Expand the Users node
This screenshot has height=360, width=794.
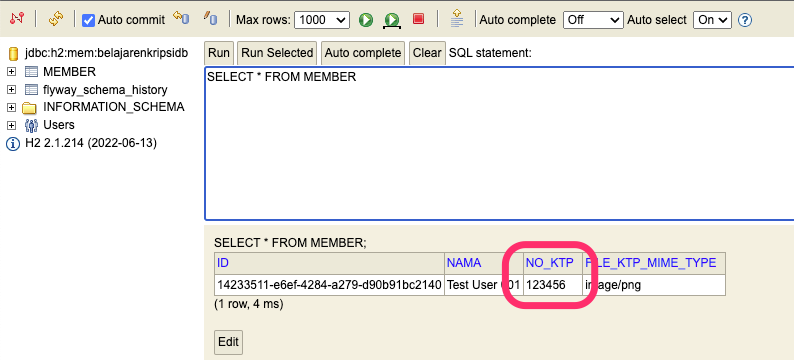point(11,126)
